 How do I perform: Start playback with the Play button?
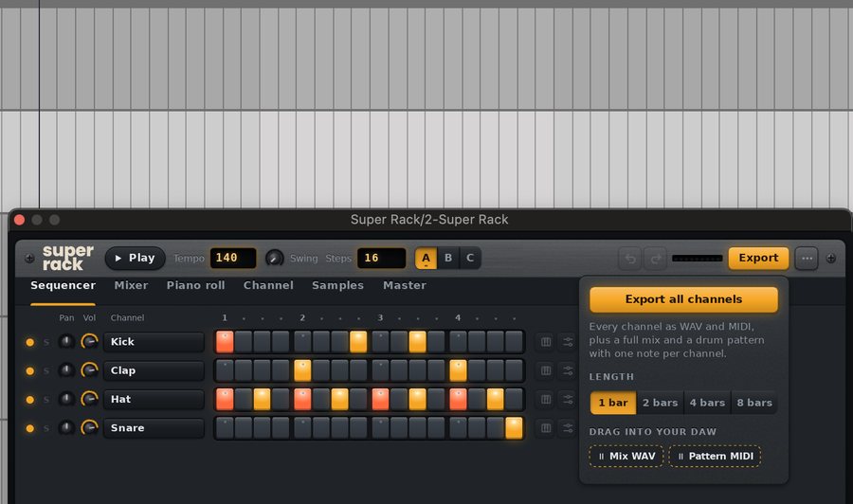(x=135, y=258)
